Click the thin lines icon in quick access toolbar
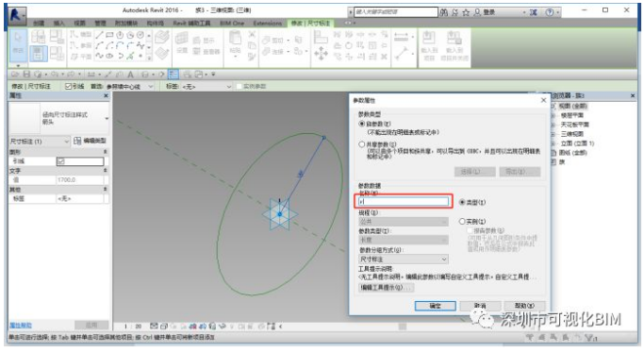This screenshot has width=644, height=352. coord(173,75)
